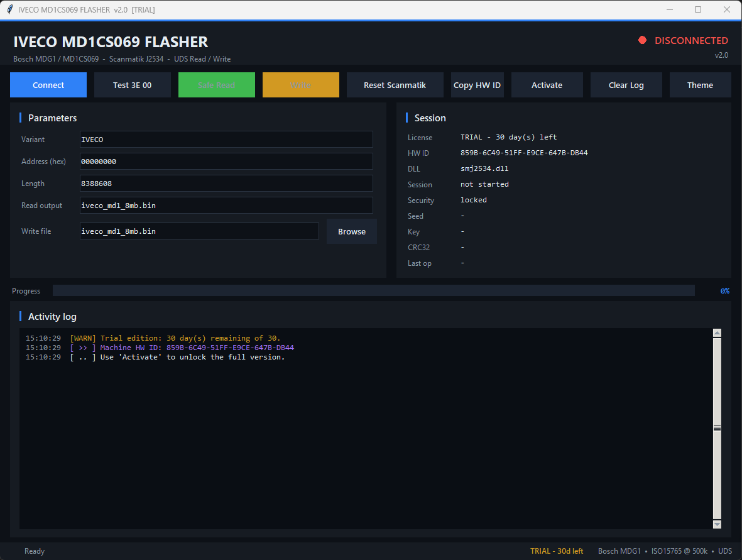Click the Write file path field
Viewport: 742px width, 560px height.
point(199,231)
